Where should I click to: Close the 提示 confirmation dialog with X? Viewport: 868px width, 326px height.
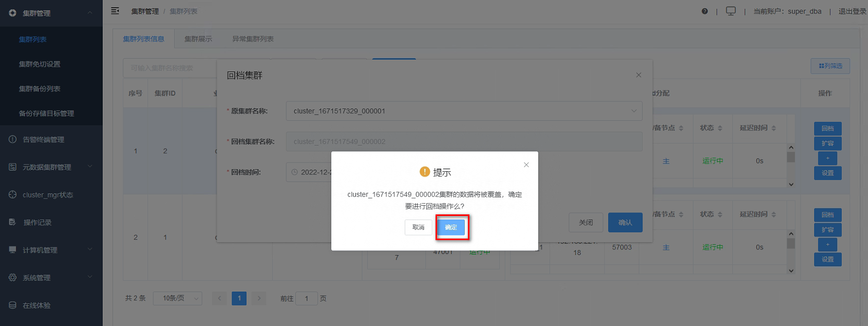click(x=526, y=165)
